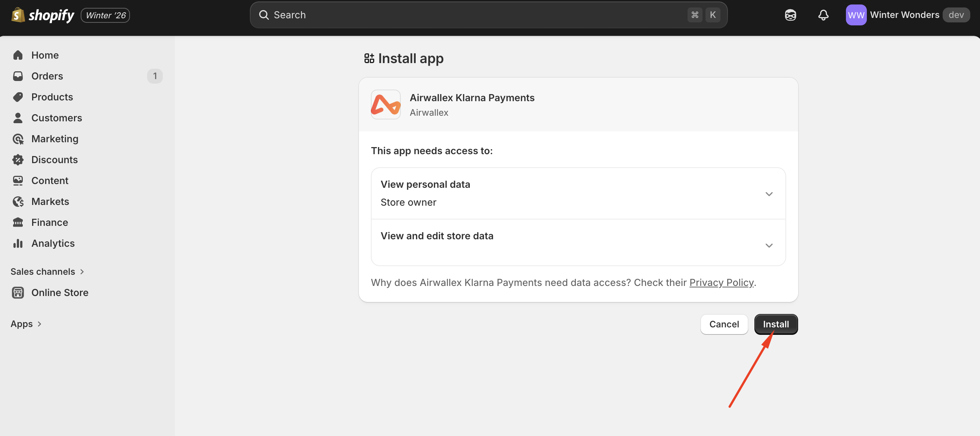Screen dimensions: 980x436
Task: Click the Marketing target icon
Action: tap(18, 139)
